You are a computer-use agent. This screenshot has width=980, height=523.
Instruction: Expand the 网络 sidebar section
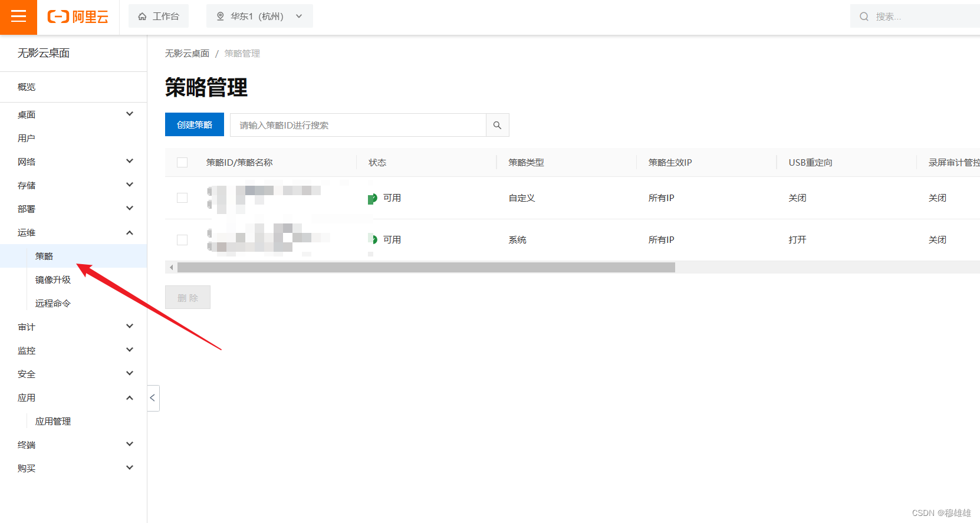[130, 161]
